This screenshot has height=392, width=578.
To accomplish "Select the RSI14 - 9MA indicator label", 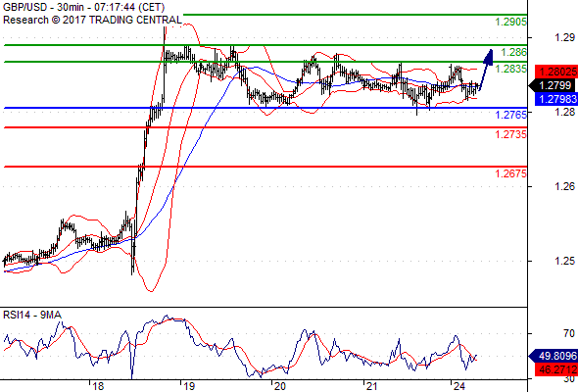I will click(x=32, y=315).
